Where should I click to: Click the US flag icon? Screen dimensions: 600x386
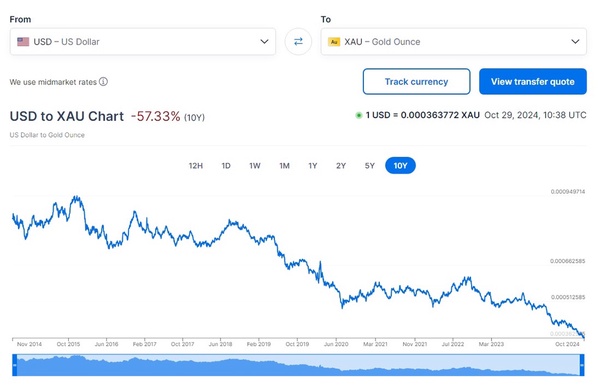[23, 42]
